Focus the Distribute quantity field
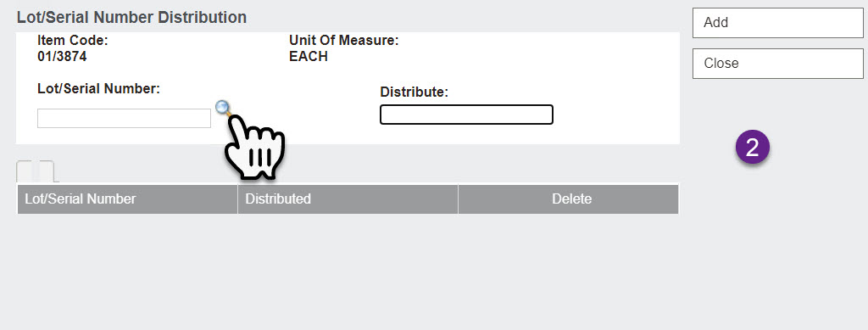Image resolution: width=868 pixels, height=330 pixels. 466,115
